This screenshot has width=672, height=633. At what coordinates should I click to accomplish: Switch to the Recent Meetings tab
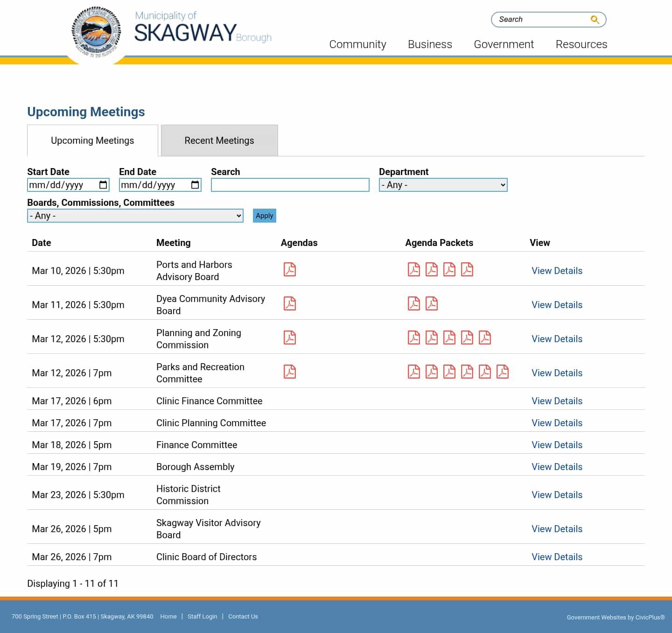coord(219,141)
